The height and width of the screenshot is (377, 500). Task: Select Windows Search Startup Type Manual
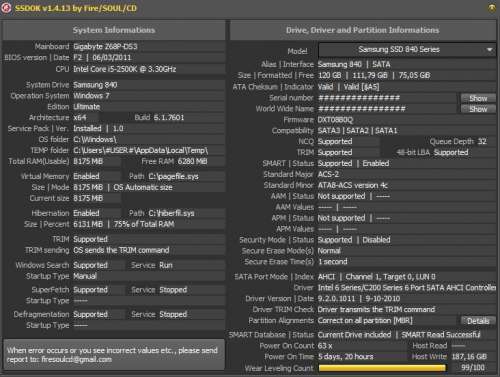[x=85, y=276]
